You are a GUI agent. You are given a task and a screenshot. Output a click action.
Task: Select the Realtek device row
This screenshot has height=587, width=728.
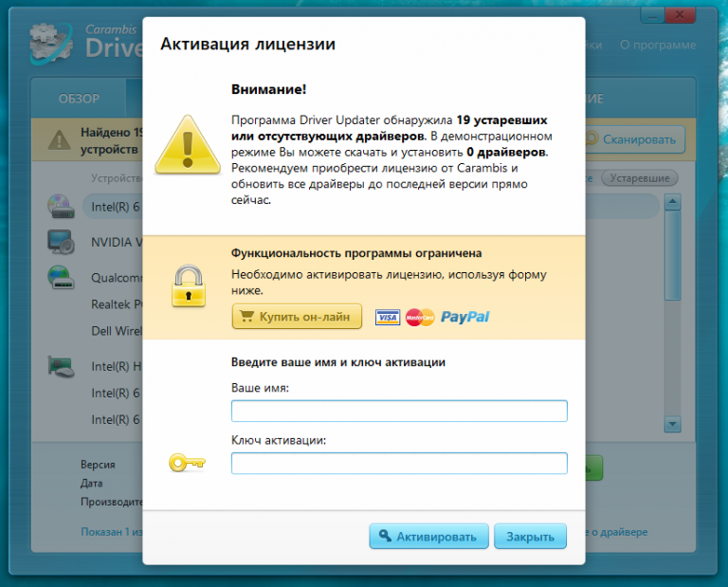pyautogui.click(x=117, y=304)
